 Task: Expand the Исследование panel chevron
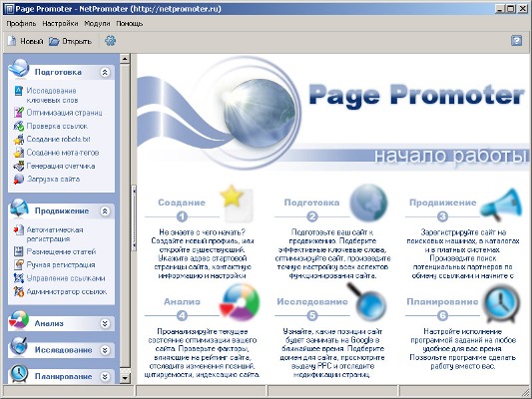105,350
